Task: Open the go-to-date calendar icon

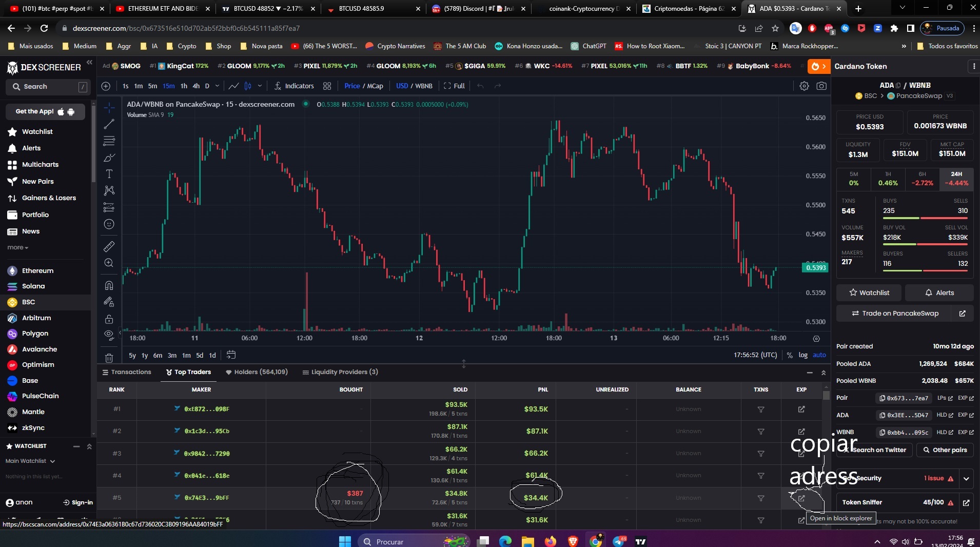Action: point(231,355)
